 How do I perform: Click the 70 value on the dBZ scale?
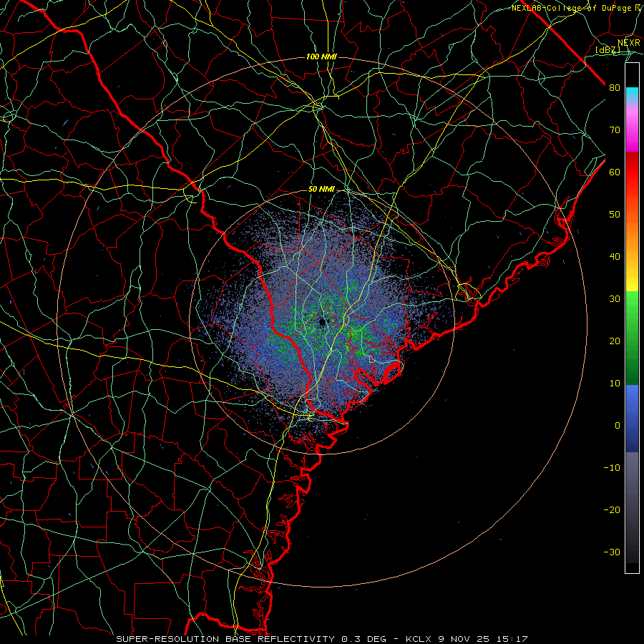tap(615, 130)
